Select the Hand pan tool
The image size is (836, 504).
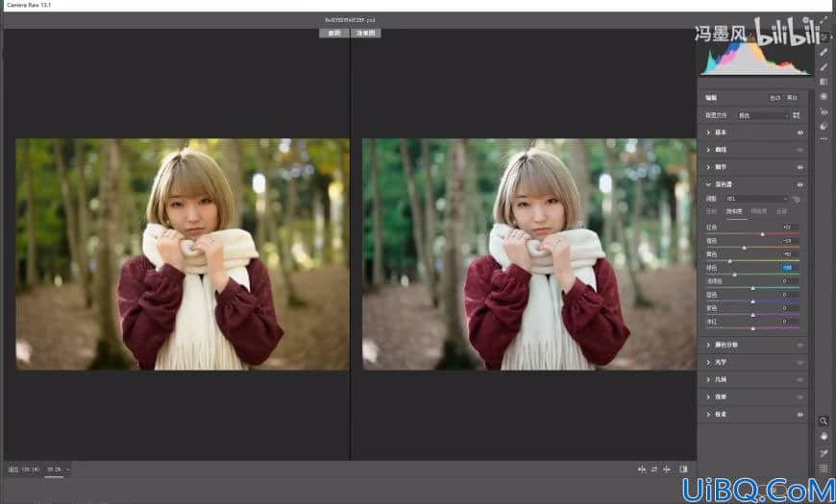[824, 437]
